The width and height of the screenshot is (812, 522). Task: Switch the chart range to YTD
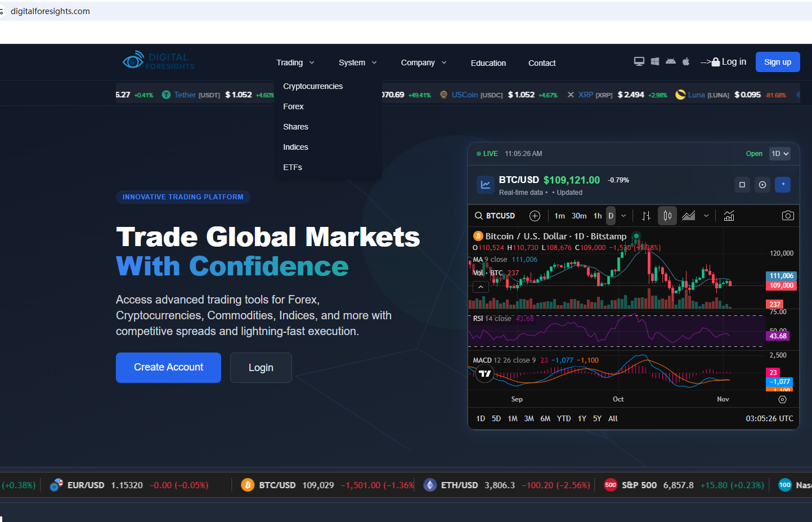(x=564, y=418)
